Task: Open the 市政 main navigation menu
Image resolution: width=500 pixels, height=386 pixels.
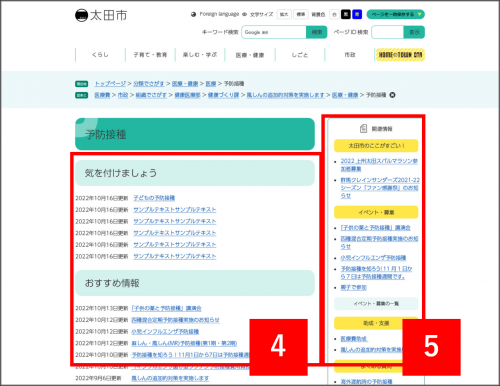Action: point(350,55)
